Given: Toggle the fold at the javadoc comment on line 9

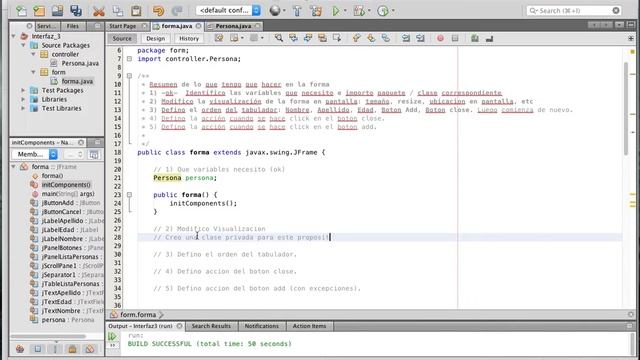Looking at the screenshot, I should pyautogui.click(x=129, y=76).
